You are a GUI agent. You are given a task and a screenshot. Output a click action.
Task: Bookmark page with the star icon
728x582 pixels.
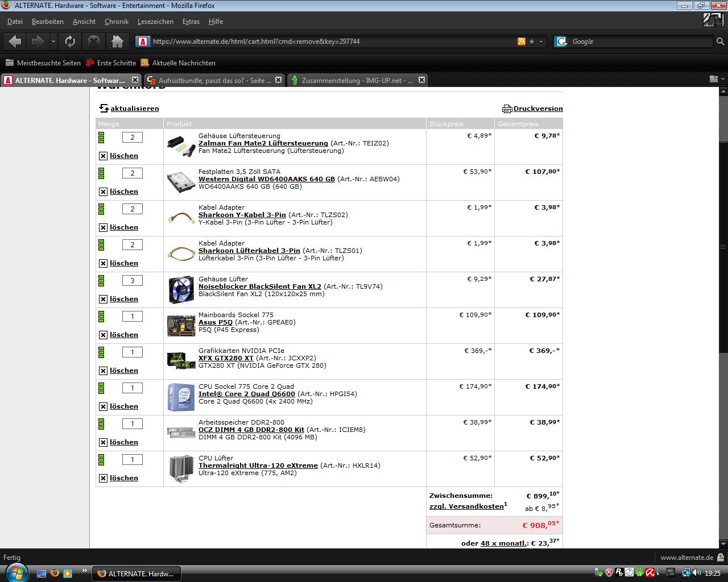coord(532,41)
